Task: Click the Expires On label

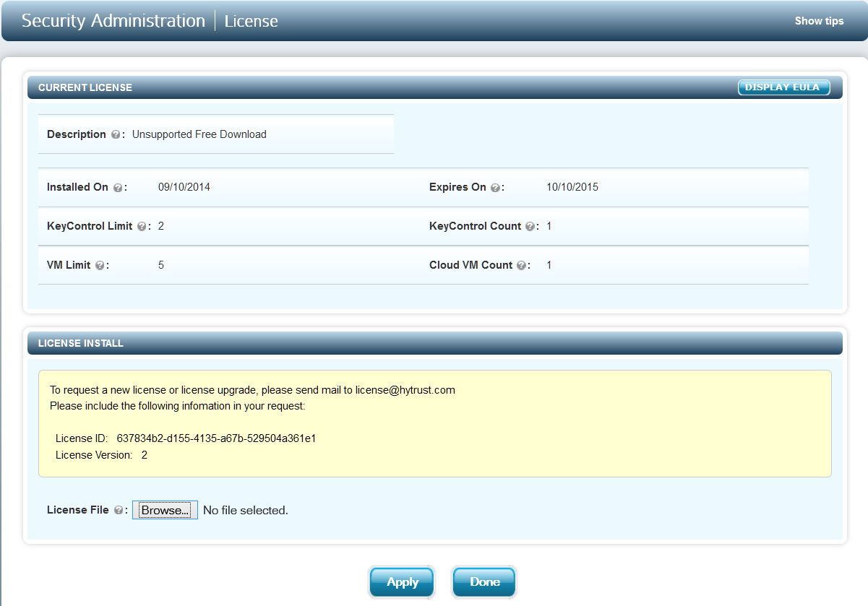Action: [x=457, y=187]
